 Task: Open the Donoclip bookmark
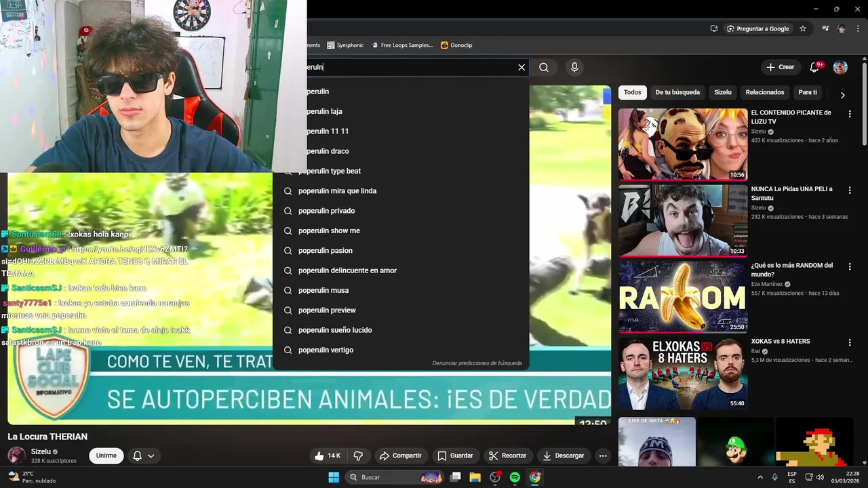coord(456,45)
